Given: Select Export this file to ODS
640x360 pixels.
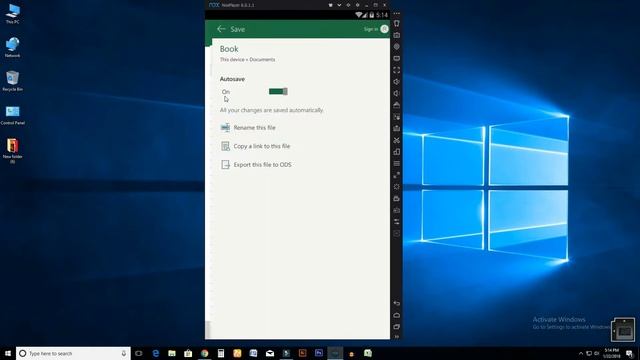Looking at the screenshot, I should click(x=262, y=165).
